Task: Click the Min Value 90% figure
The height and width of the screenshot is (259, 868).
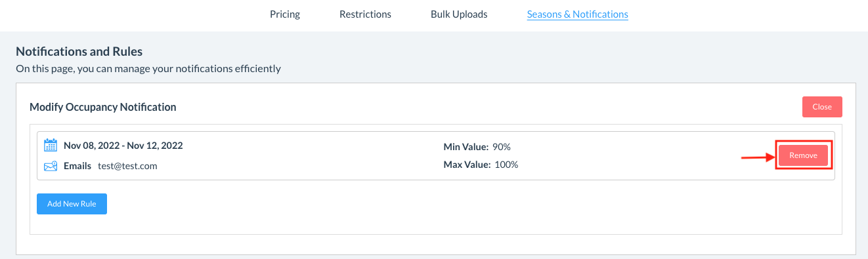Action: pyautogui.click(x=502, y=147)
